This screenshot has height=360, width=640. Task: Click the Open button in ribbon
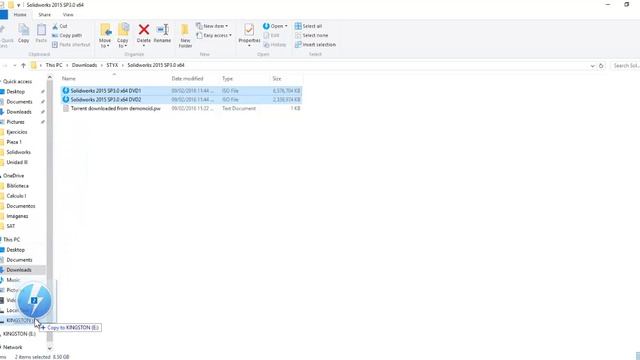[275, 26]
